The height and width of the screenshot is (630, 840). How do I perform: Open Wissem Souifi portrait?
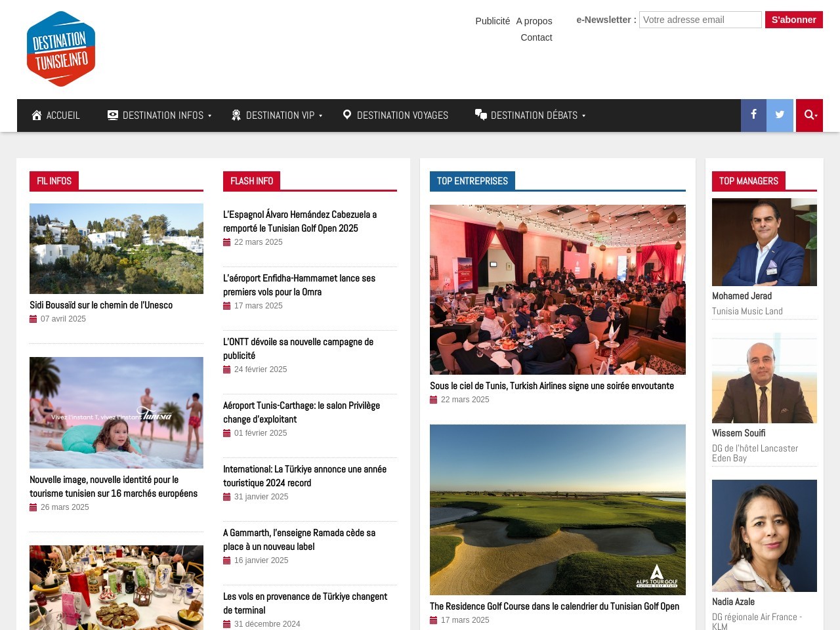click(765, 378)
